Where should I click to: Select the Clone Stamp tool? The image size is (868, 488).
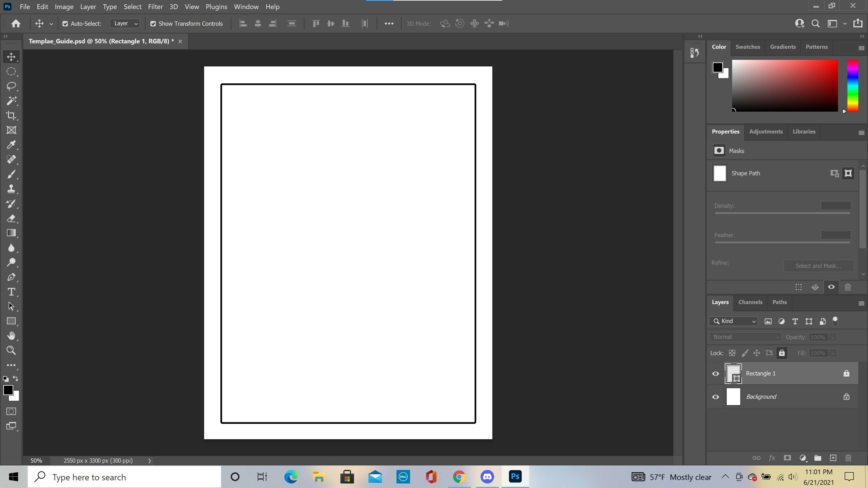point(11,189)
